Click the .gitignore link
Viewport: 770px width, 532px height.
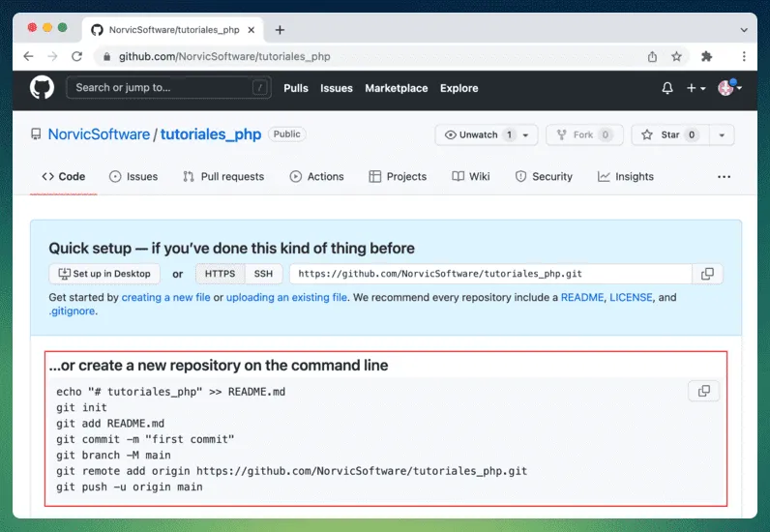point(72,310)
